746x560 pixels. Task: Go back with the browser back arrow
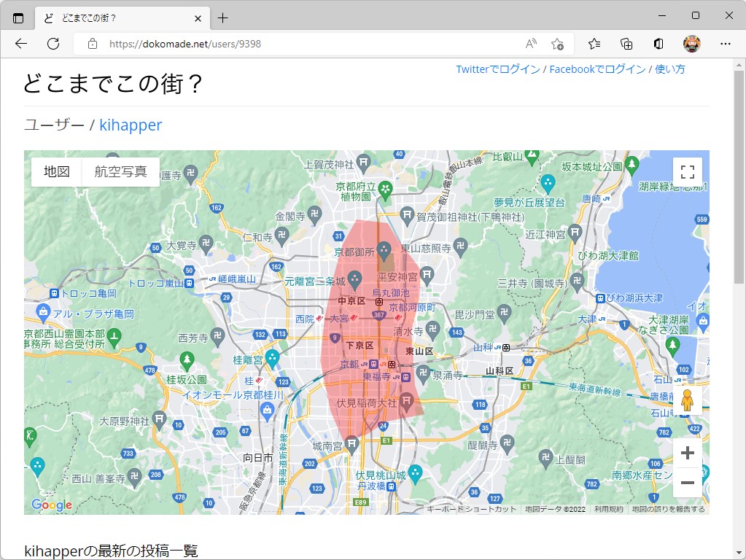20,44
